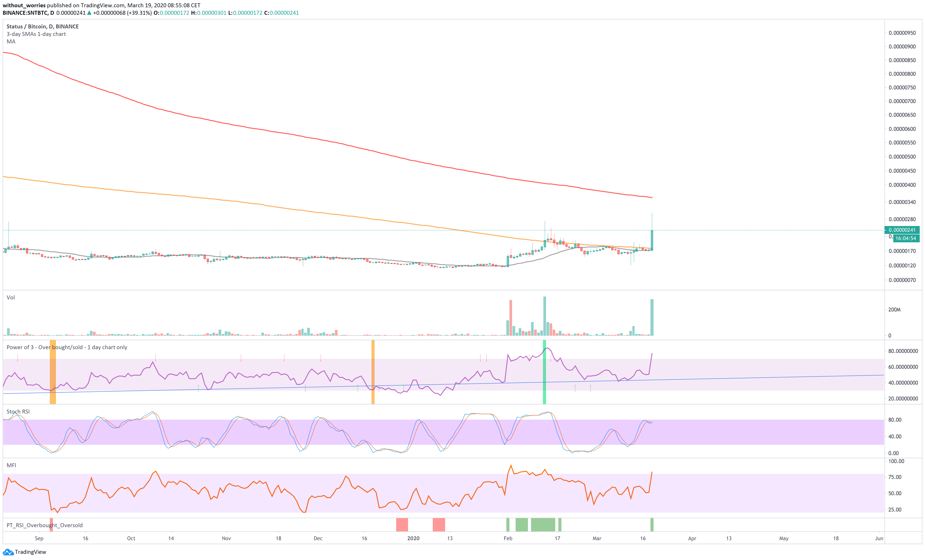925x560 pixels.
Task: Click the MA indicator label
Action: pos(11,41)
